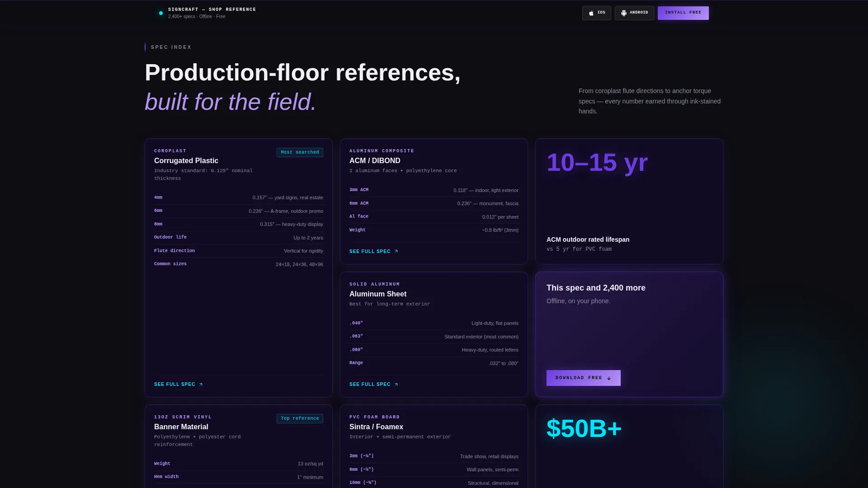Click ACM outdoor rated lifespan caption
Viewport: 868px width, 488px height.
click(x=588, y=239)
